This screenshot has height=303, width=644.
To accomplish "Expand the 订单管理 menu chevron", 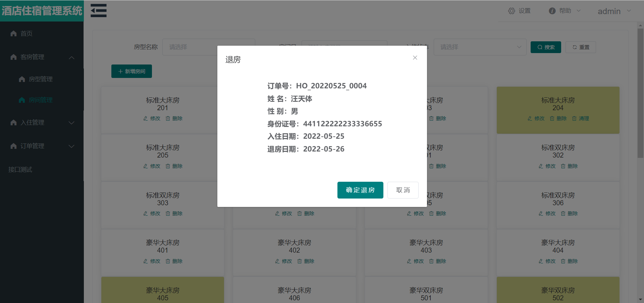I will point(71,146).
